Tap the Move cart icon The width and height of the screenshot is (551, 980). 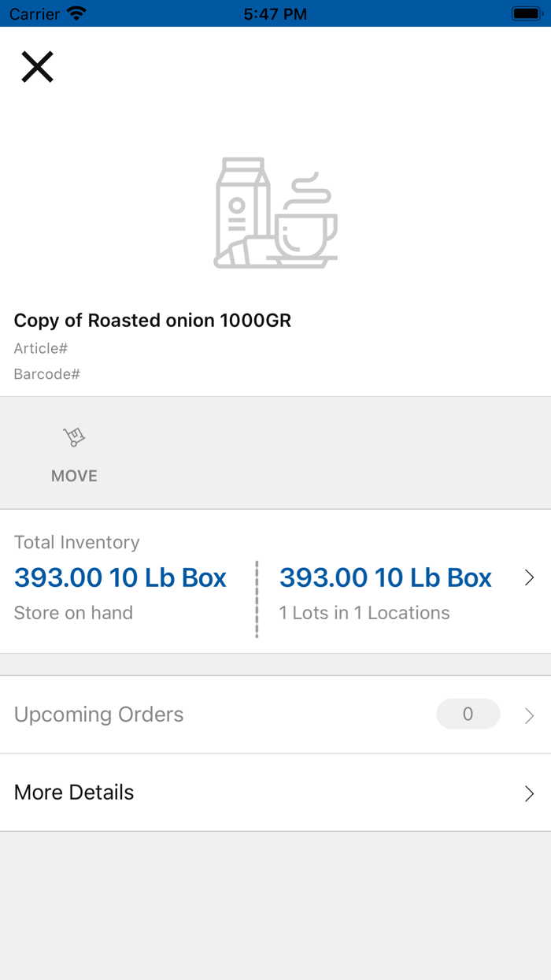tap(74, 437)
